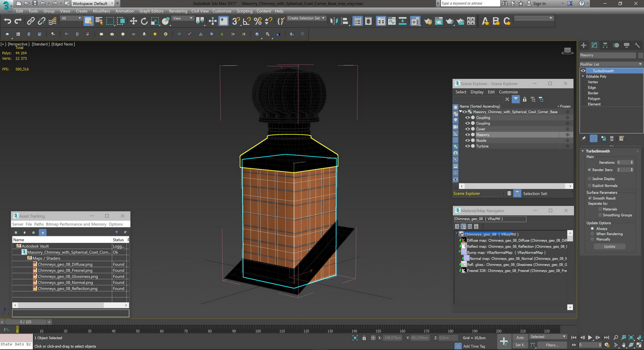Select the When Rendering radio option

592,234
